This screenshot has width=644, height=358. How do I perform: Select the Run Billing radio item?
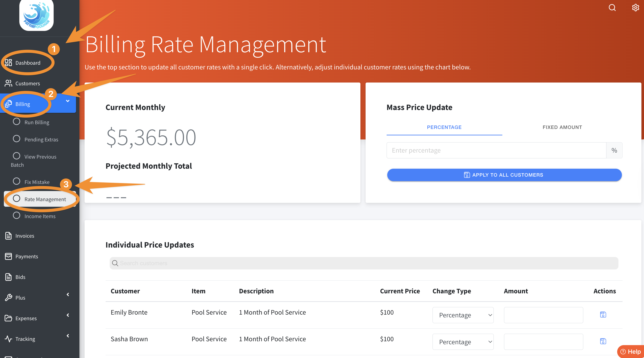pos(36,122)
